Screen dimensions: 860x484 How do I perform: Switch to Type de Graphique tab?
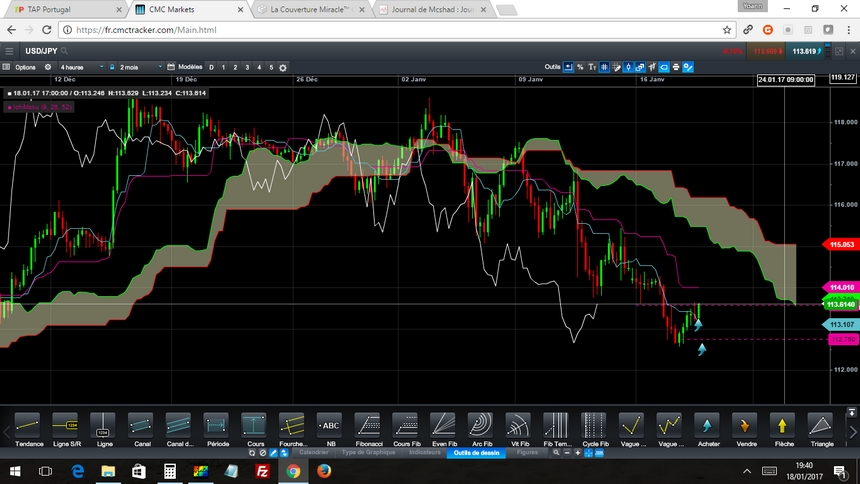coord(369,453)
